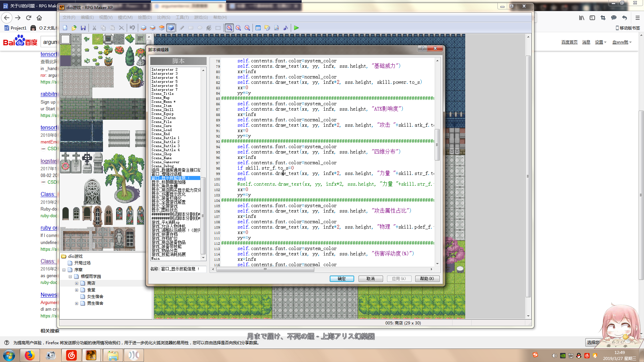
Task: Open the 帮助(H) menu
Action: tap(220, 17)
